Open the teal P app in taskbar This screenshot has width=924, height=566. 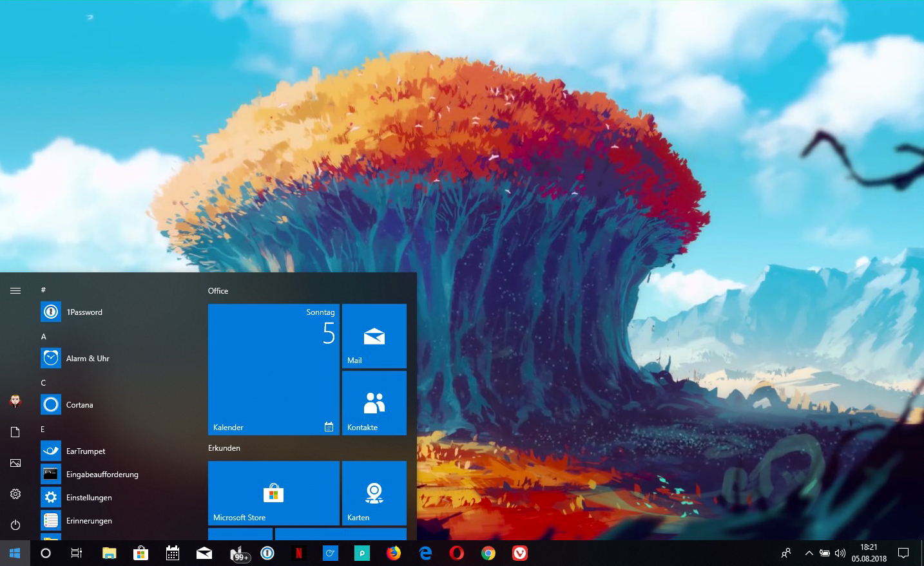click(362, 553)
